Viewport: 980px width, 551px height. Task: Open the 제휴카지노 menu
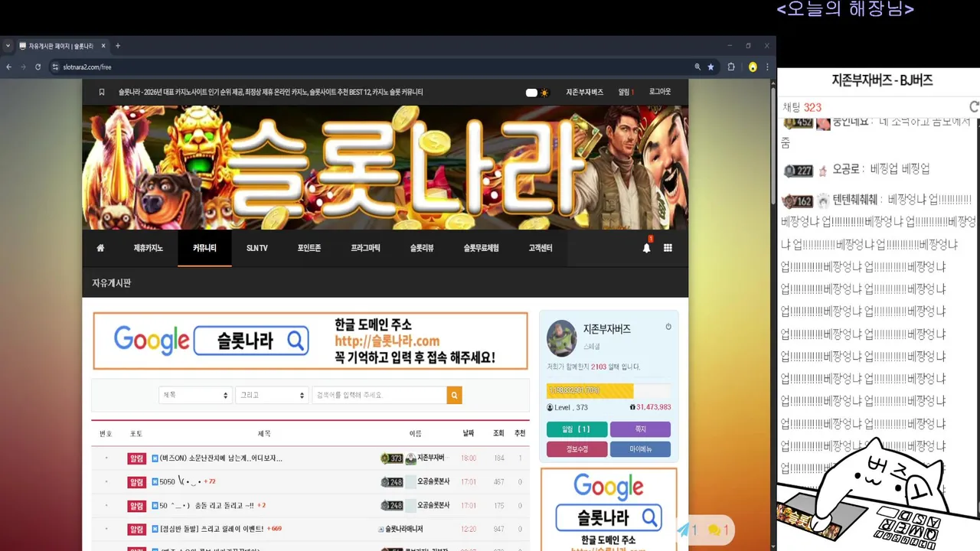(149, 248)
